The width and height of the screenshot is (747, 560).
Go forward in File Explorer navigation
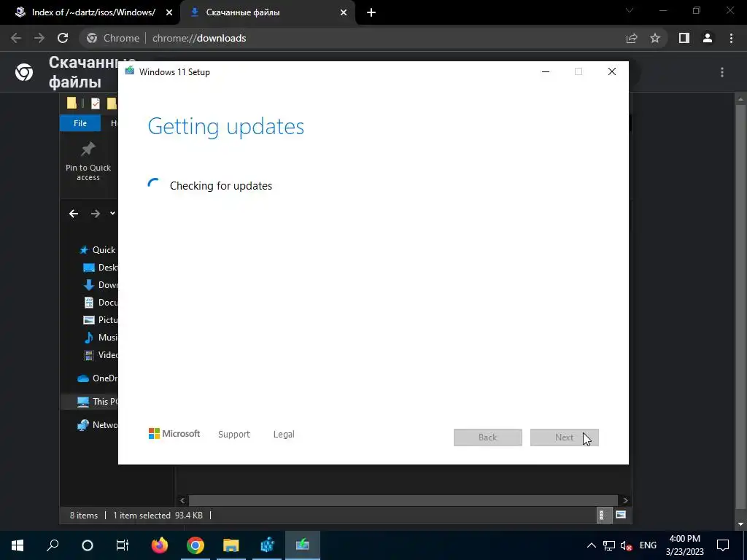[x=96, y=214]
